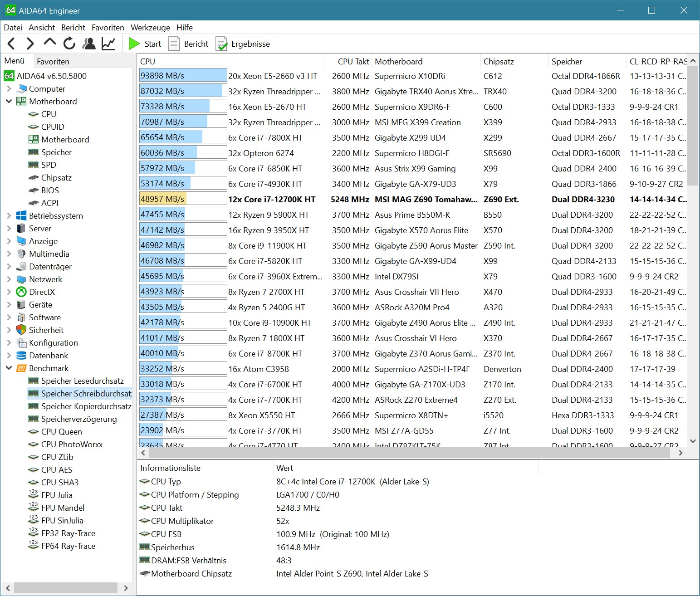The width and height of the screenshot is (700, 596).
Task: Select Speicherverzögerung benchmark
Action: point(79,419)
